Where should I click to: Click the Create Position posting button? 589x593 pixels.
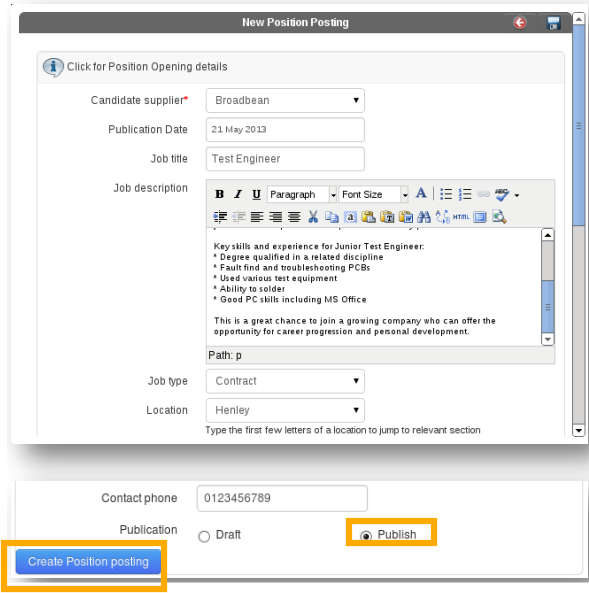coord(88,562)
